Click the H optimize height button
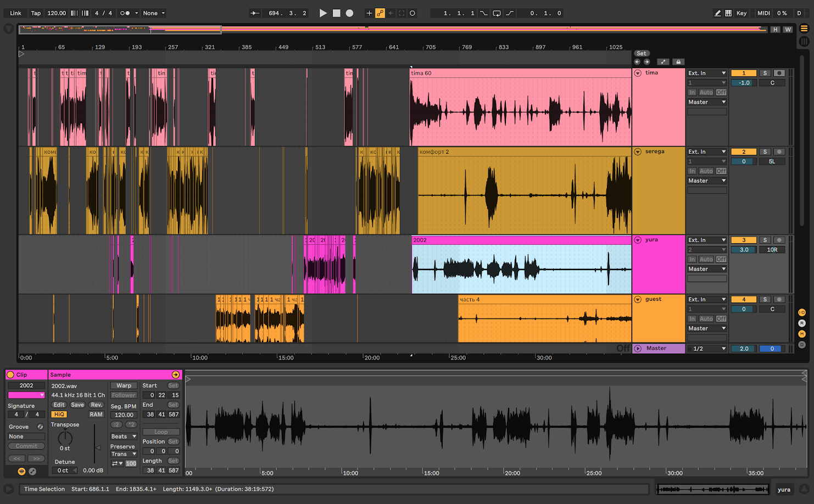 [775, 30]
